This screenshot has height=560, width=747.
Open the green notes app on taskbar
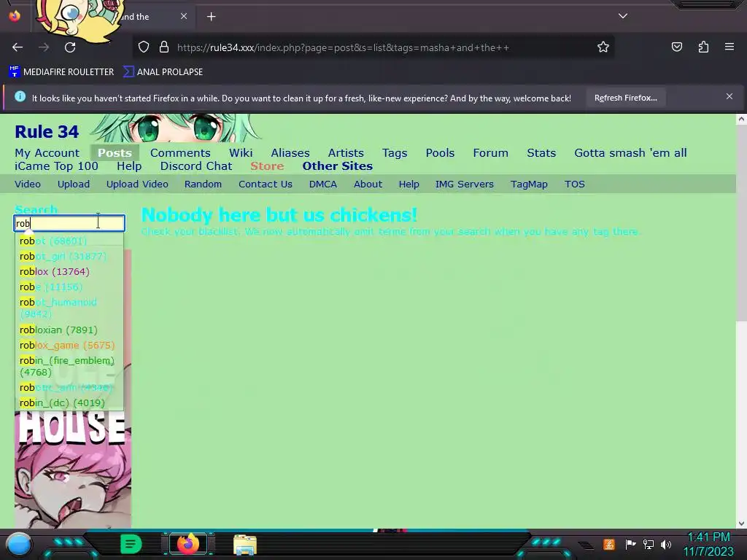click(131, 544)
